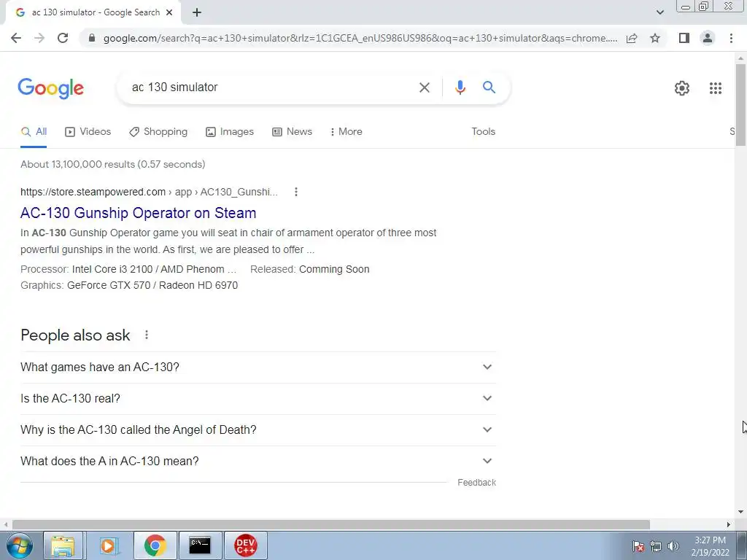Switch to the Videos tab
This screenshot has width=747, height=560.
pyautogui.click(x=88, y=132)
